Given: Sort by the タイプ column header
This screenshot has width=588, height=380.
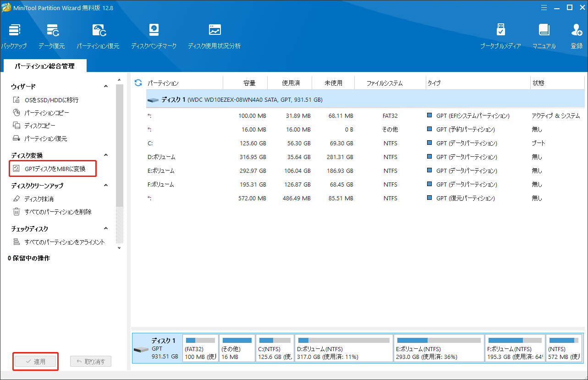Looking at the screenshot, I should (x=478, y=83).
